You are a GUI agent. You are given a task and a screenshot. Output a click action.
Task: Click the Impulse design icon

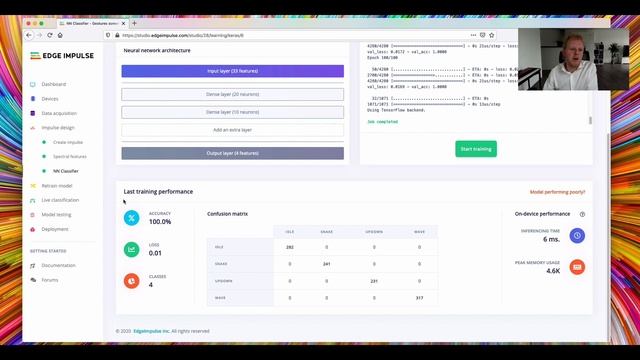33,128
